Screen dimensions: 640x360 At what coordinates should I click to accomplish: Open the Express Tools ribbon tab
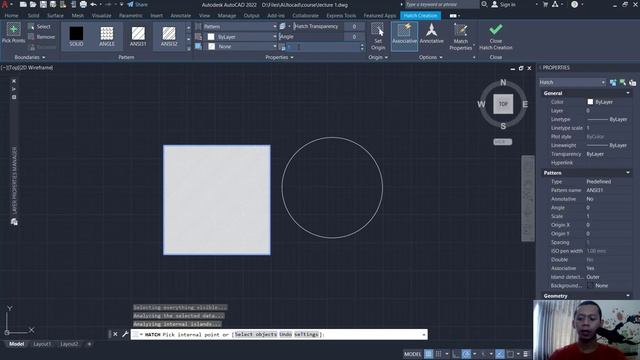coord(341,16)
